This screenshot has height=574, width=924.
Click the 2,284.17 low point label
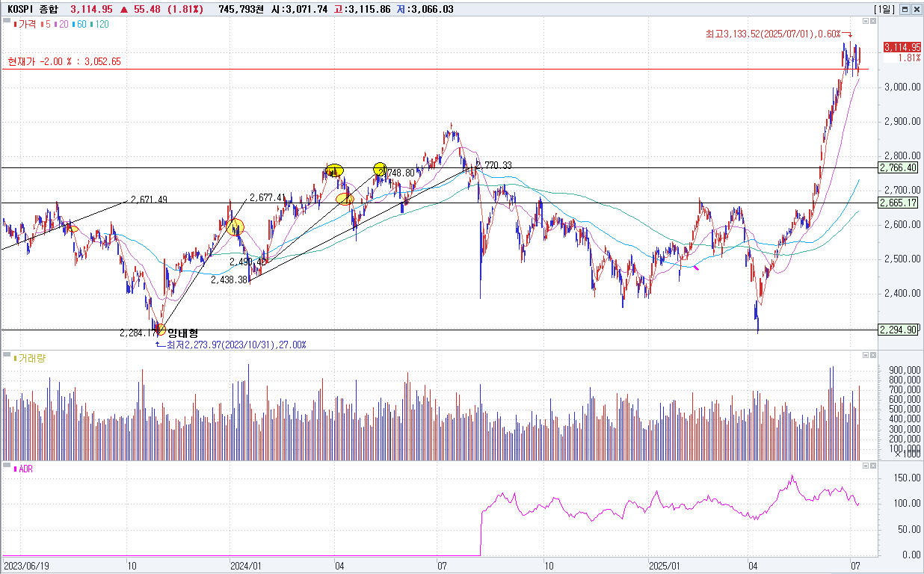point(138,333)
